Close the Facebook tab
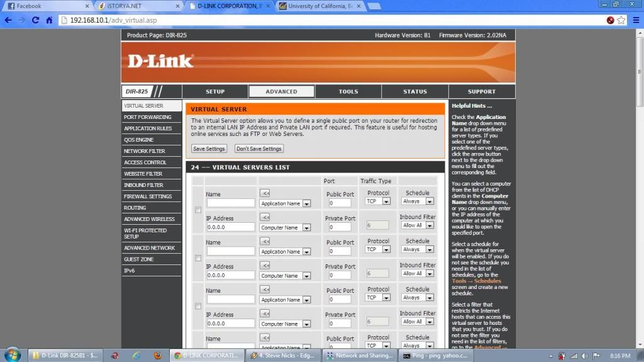Viewport: 644px width, 362px height. [x=87, y=6]
